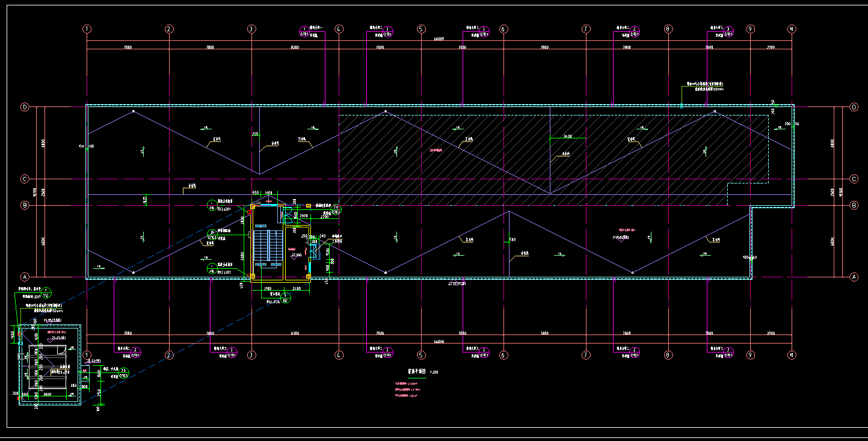This screenshot has height=441, width=868.
Task: Select the green 1/112 detail callout bubble
Action: coord(47,293)
